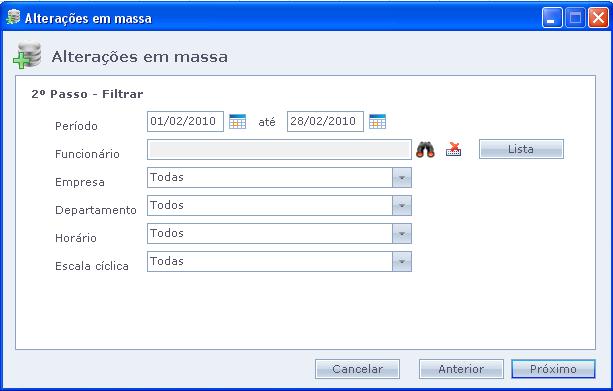Expand the Escala cíclica dropdown
This screenshot has width=613, height=391.
[402, 262]
